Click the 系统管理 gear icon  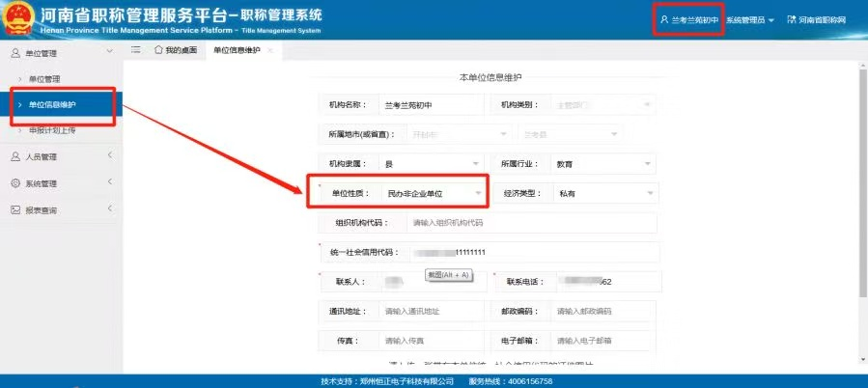click(x=15, y=183)
